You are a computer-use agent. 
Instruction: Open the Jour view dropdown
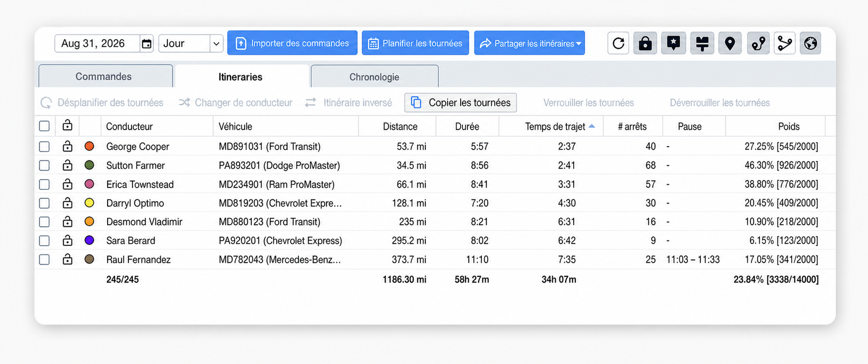191,43
